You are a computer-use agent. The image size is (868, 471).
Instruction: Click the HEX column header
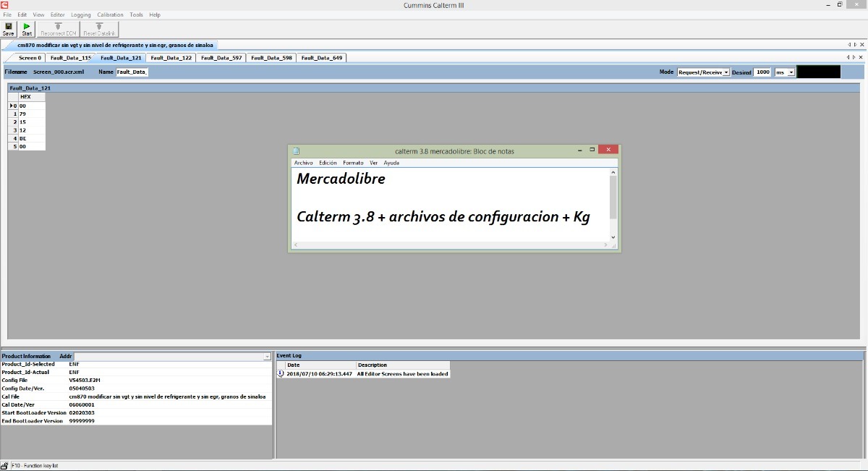32,97
